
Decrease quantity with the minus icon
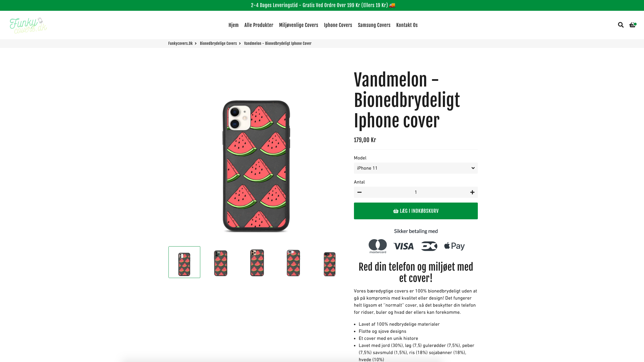(x=359, y=192)
